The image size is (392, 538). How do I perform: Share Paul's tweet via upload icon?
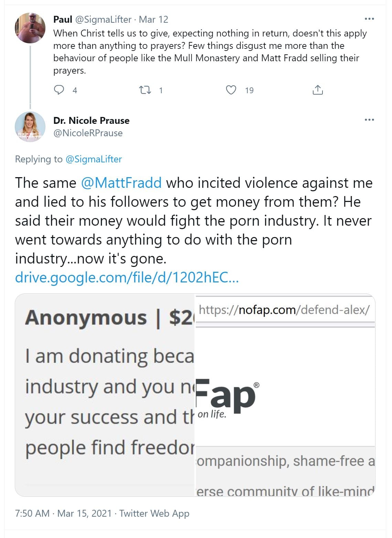pyautogui.click(x=318, y=90)
